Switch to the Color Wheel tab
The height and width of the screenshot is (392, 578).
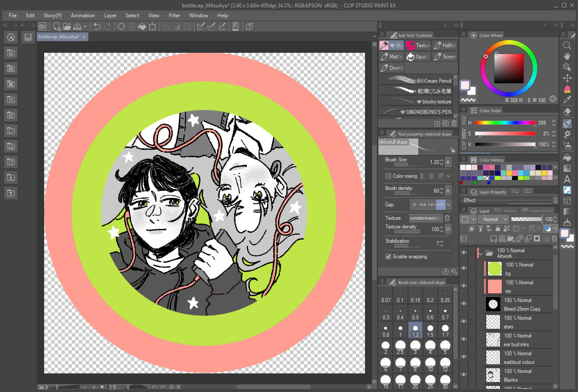point(486,35)
